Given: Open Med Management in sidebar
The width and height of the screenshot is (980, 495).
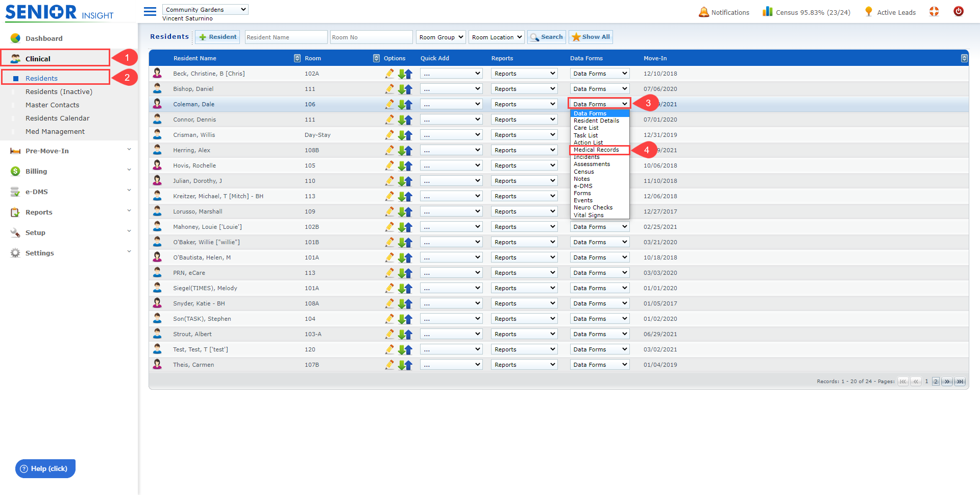Looking at the screenshot, I should click(x=55, y=131).
